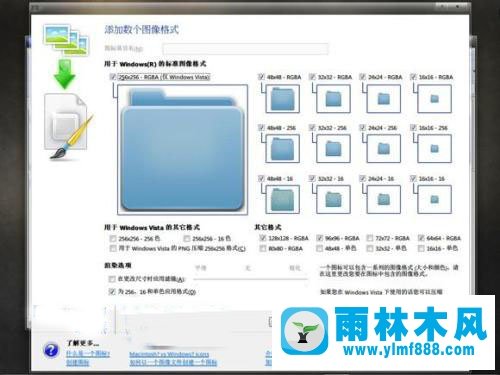Screen dimensions: 500x375
Task: Select the 24x24 - 16 folder thumbnail
Action: [x=384, y=199]
